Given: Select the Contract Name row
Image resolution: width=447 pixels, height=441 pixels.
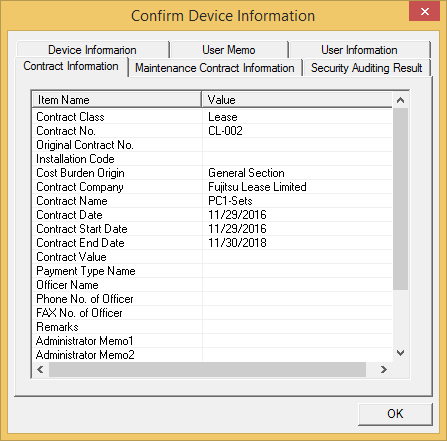Looking at the screenshot, I should point(212,201).
